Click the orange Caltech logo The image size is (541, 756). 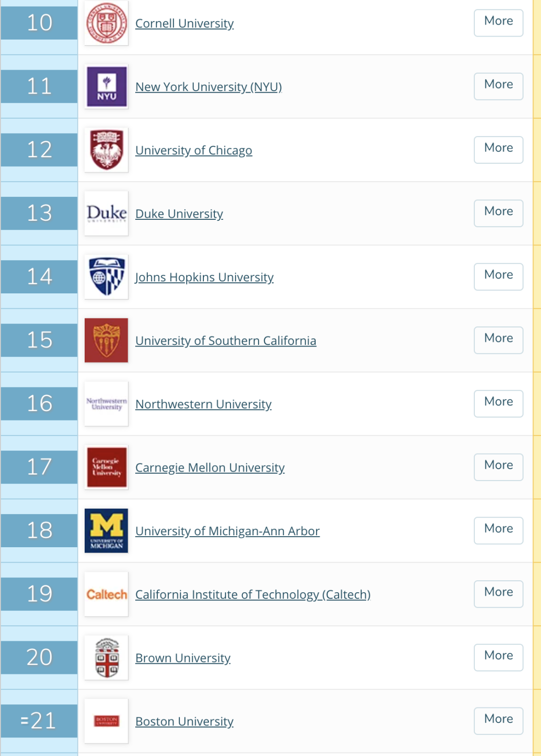[106, 594]
